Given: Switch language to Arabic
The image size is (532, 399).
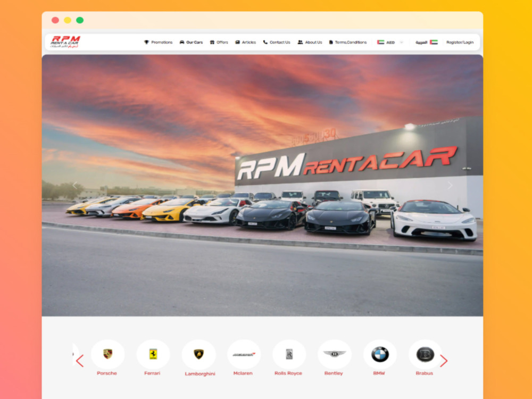Looking at the screenshot, I should coord(427,43).
